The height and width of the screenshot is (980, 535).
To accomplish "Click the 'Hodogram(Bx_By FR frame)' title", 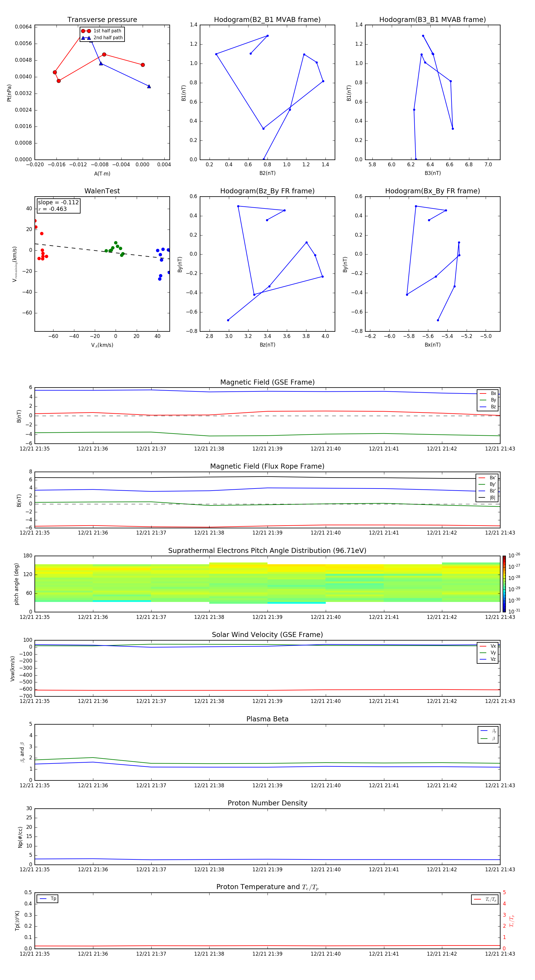I will click(x=432, y=191).
